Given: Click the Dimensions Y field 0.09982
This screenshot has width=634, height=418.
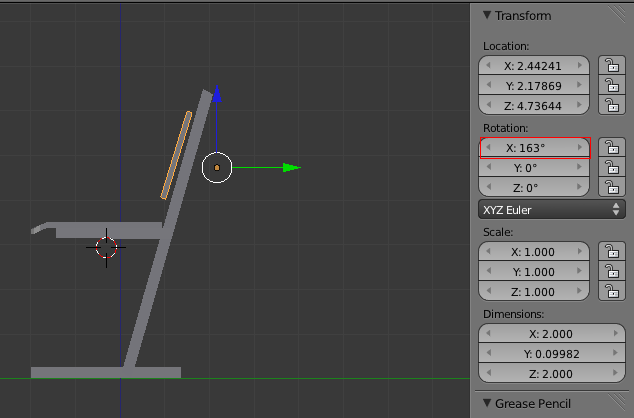Looking at the screenshot, I should [x=552, y=354].
